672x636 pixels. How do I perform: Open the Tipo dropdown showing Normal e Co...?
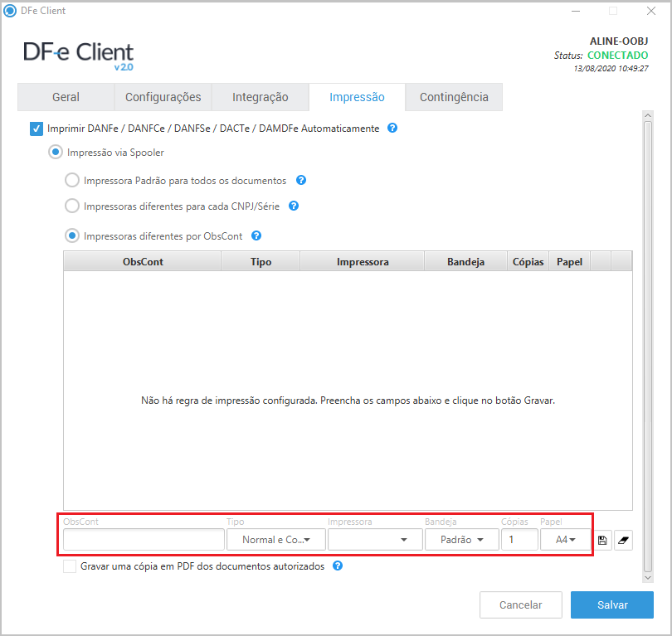[276, 540]
